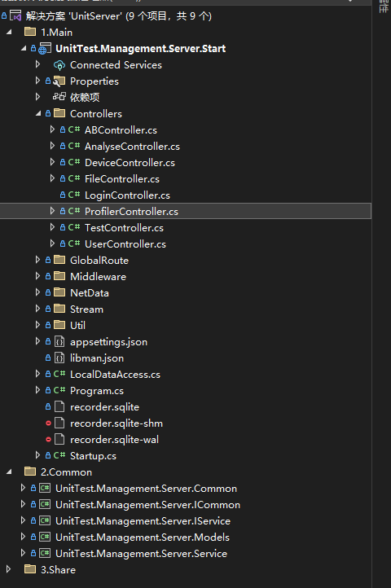The width and height of the screenshot is (391, 588).
Task: Collapse the 2.Common solution folder
Action: tap(9, 472)
